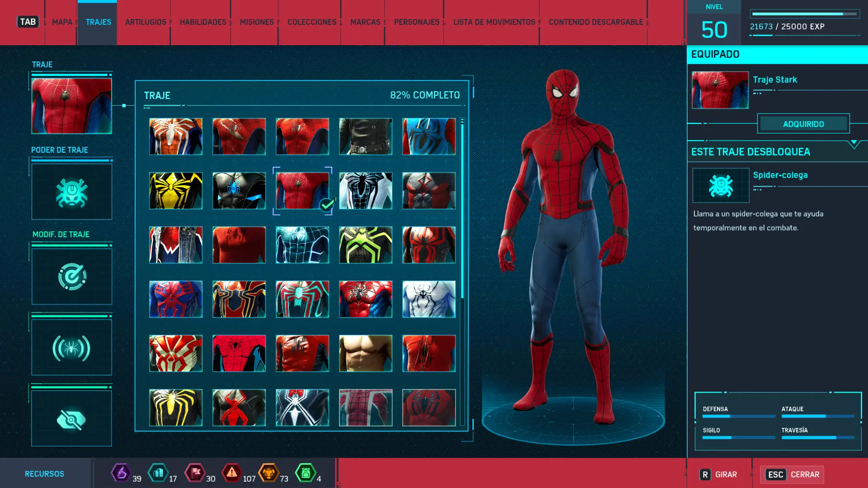Screen dimensions: 868x488
Task: Select the TRAJES tab
Action: [98, 22]
